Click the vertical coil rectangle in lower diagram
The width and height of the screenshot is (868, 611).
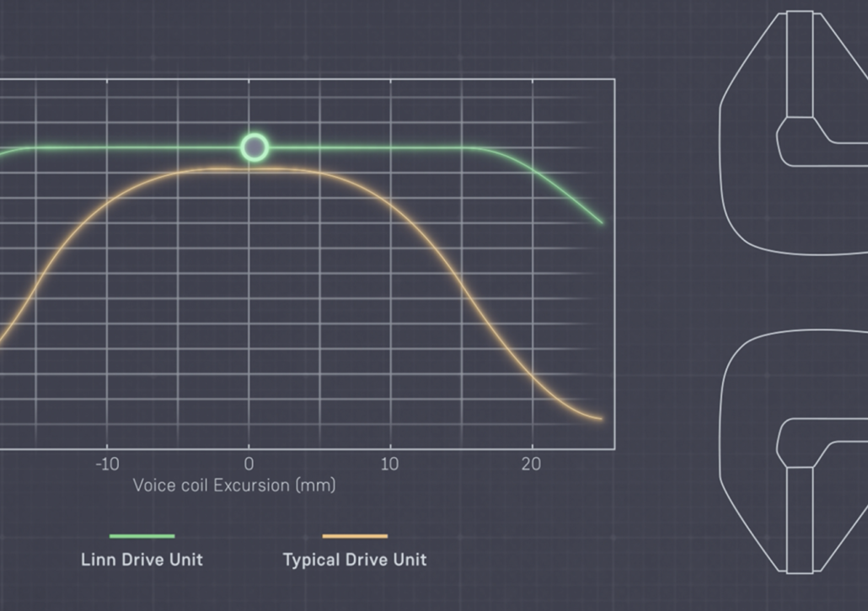[x=800, y=518]
